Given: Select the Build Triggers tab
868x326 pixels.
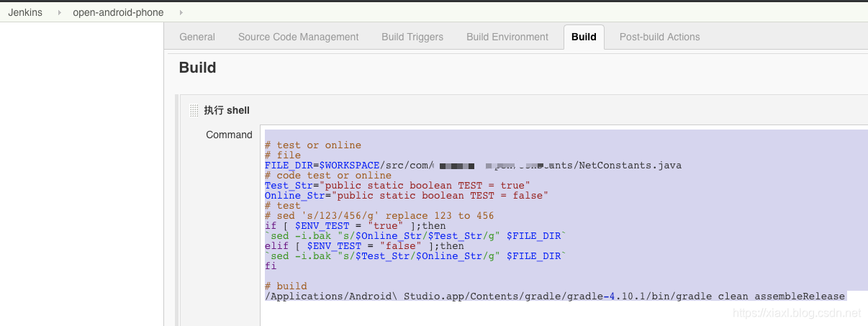Looking at the screenshot, I should pyautogui.click(x=412, y=37).
